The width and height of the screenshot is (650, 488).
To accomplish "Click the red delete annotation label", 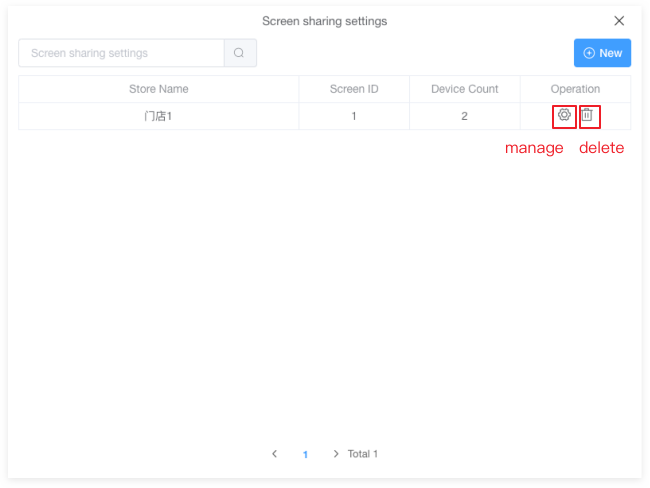I will (x=601, y=148).
